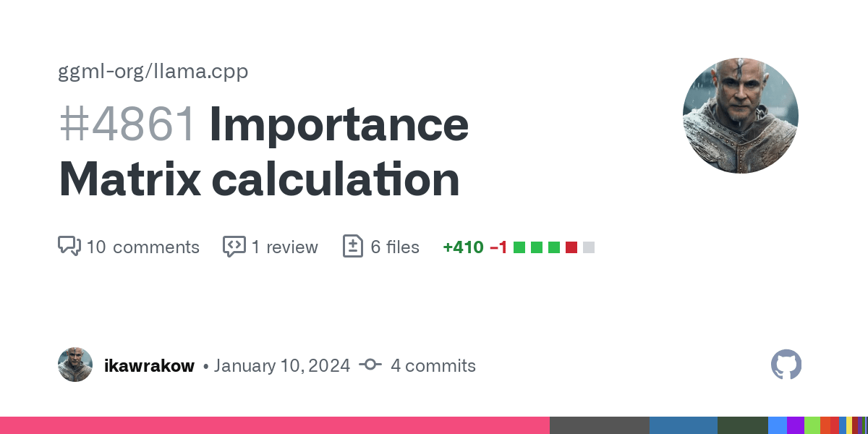Open the 6 files text
The height and width of the screenshot is (434, 868).
tap(395, 247)
